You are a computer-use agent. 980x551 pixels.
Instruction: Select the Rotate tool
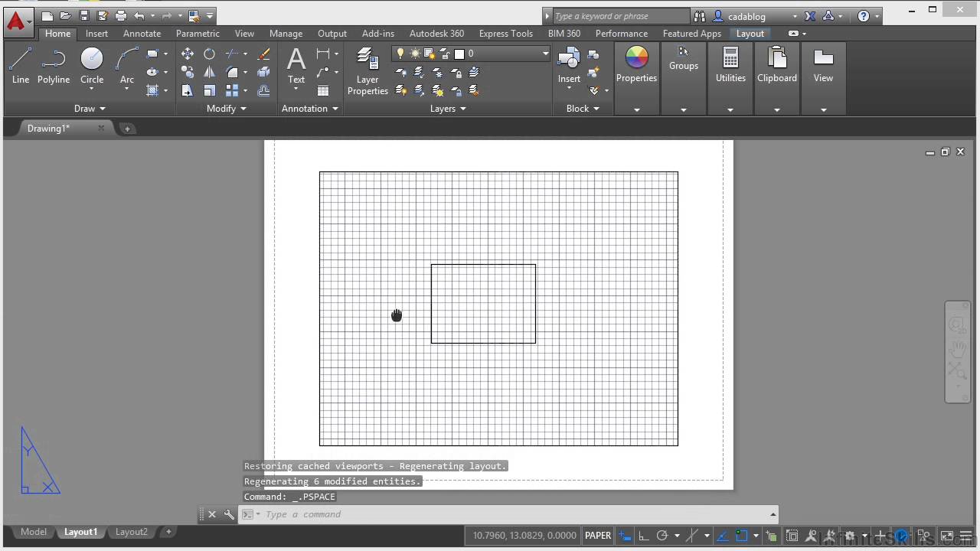coord(209,54)
